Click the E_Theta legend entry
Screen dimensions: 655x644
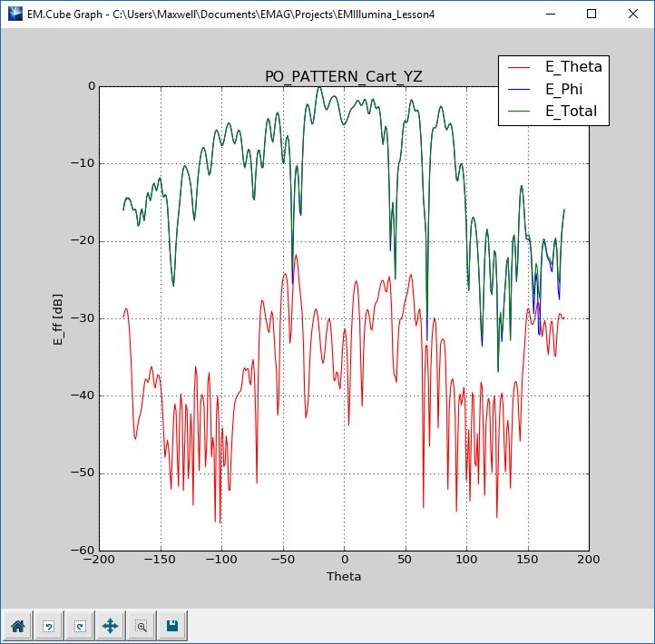click(x=572, y=67)
